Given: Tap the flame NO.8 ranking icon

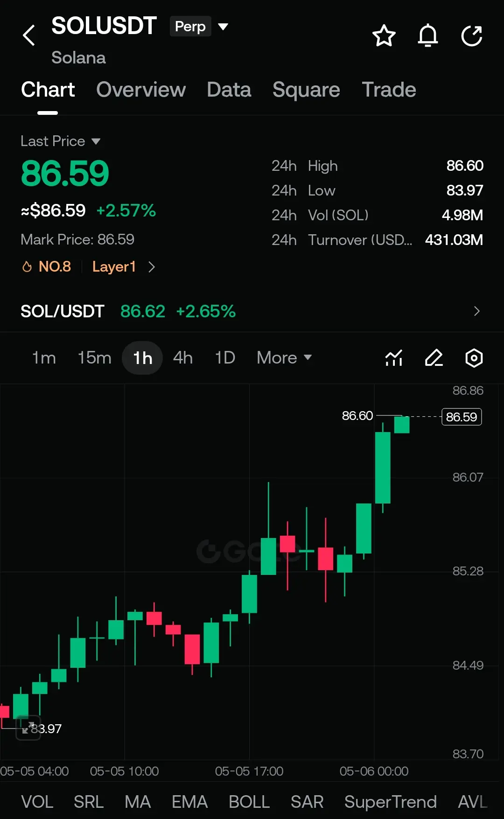Looking at the screenshot, I should click(27, 266).
